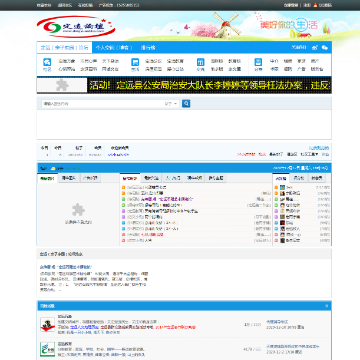The width and height of the screenshot is (360, 360).
Task: Open the bold purple thread title in the thread list
Action: (168, 199)
